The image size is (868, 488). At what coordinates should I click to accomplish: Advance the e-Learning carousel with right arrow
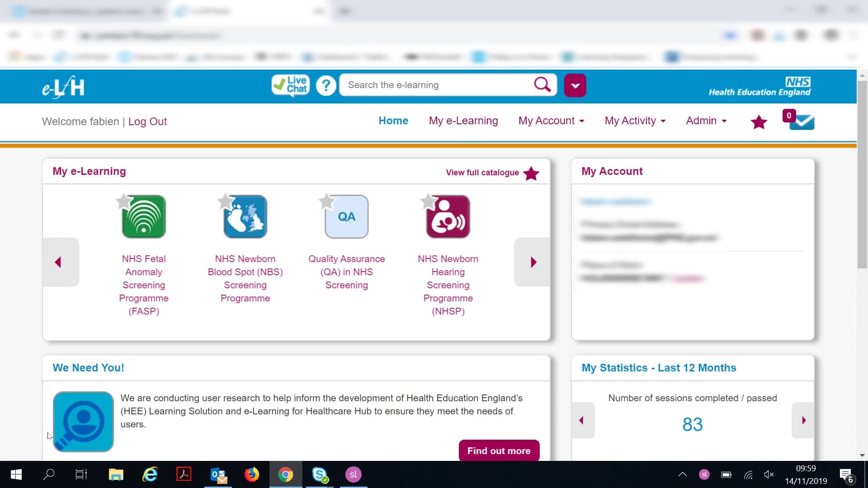click(533, 262)
